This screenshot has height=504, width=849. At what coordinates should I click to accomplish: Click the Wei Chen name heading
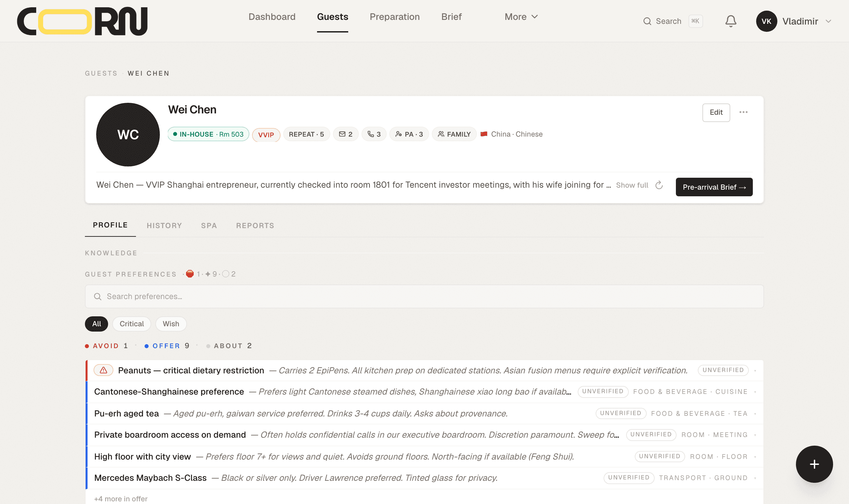pyautogui.click(x=192, y=109)
